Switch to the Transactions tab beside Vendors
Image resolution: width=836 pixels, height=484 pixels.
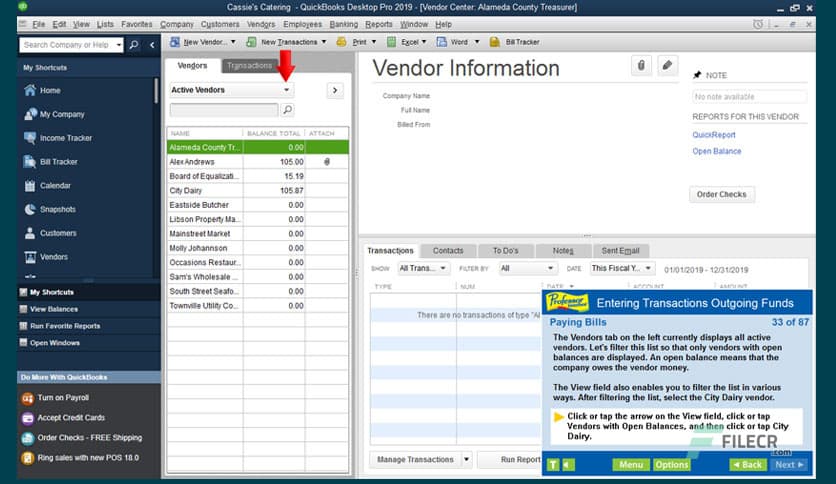250,66
